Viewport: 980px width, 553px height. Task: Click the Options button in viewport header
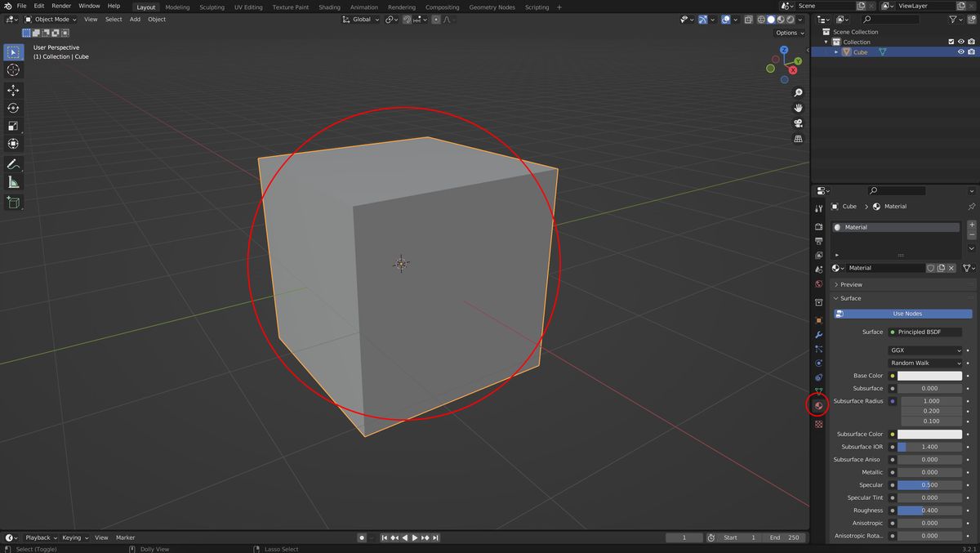(x=789, y=33)
